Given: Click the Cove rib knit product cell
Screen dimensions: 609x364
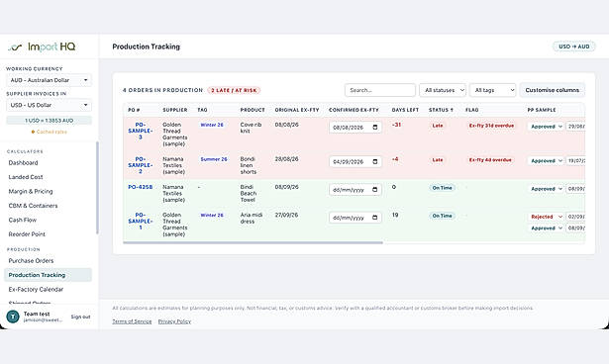Looking at the screenshot, I should click(251, 128).
